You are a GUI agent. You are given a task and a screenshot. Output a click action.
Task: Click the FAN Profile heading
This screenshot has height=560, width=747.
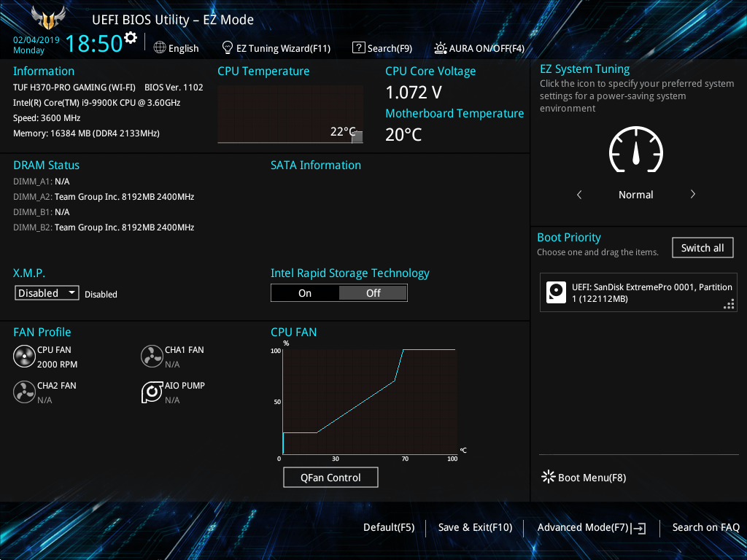tap(42, 332)
